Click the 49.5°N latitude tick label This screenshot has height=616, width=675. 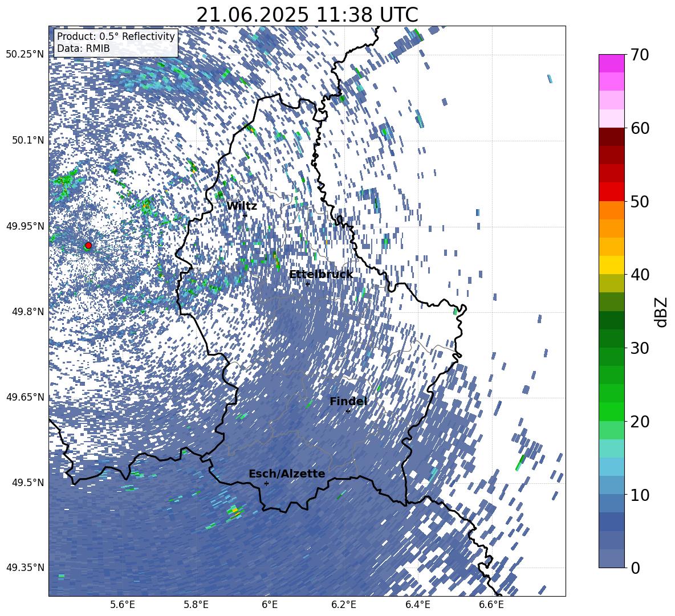tap(28, 482)
